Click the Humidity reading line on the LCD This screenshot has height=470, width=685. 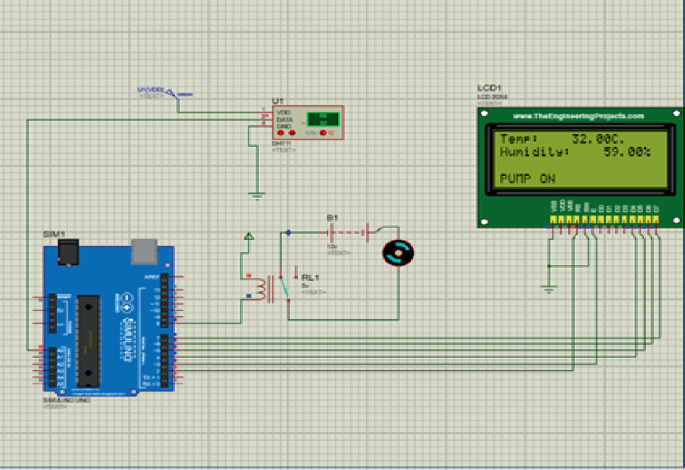(574, 153)
